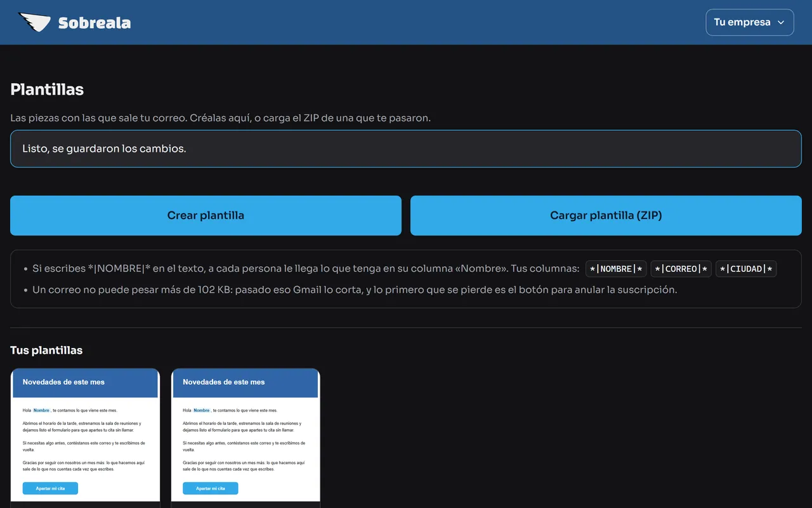The width and height of the screenshot is (812, 508).
Task: Select the *|CORREO|* column tag
Action: 681,269
